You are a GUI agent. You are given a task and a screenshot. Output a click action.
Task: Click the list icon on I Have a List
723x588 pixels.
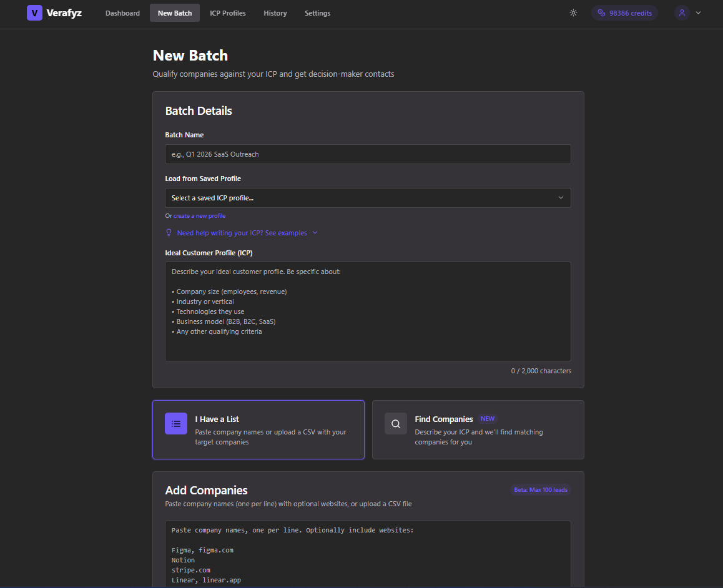click(175, 423)
